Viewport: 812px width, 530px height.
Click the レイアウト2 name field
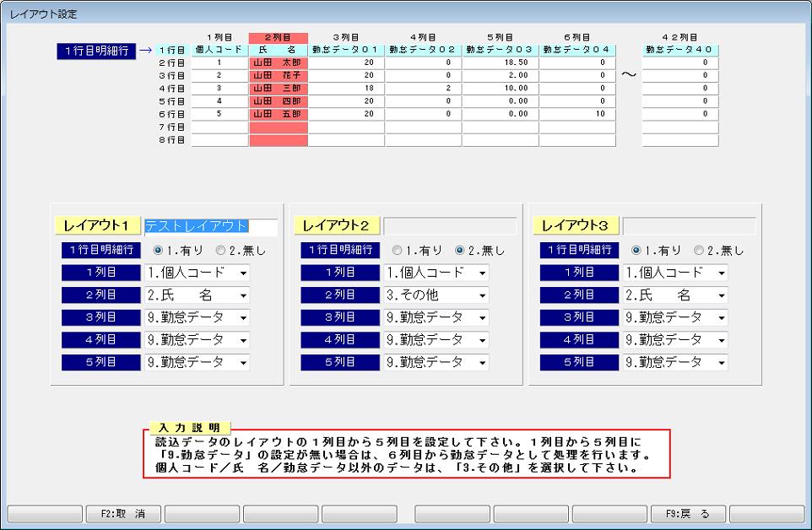[449, 226]
